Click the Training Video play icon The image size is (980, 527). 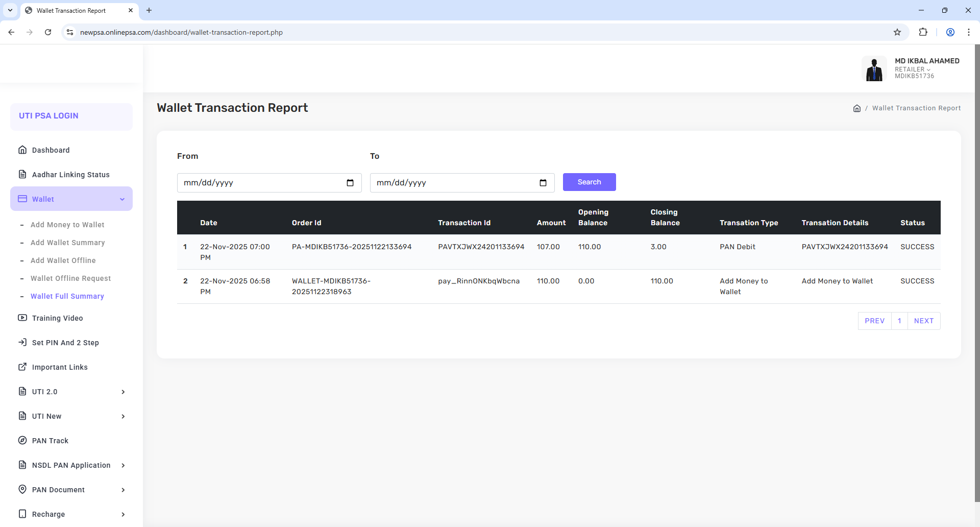pos(22,318)
